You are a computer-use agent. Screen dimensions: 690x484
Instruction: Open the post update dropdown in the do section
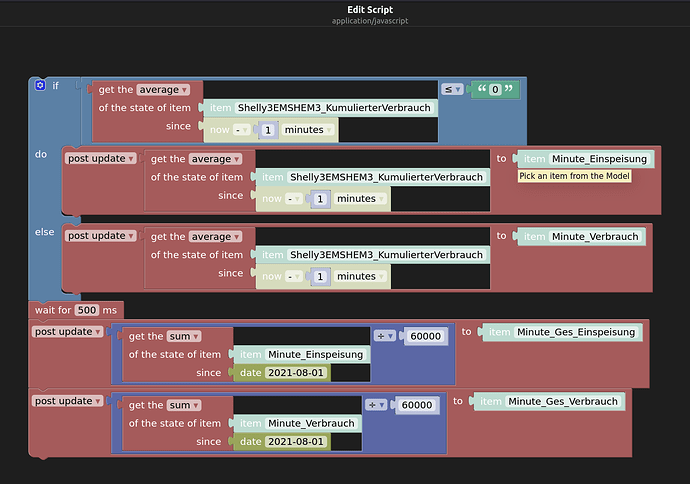101,158
